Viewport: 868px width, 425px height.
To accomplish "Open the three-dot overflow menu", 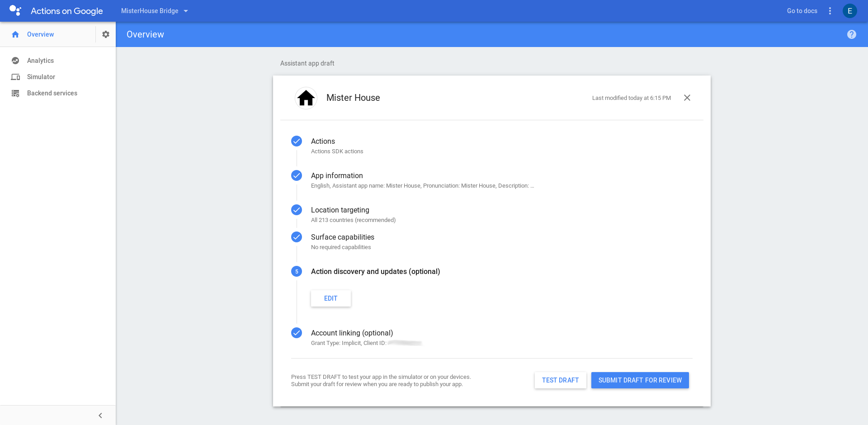I will tap(830, 11).
